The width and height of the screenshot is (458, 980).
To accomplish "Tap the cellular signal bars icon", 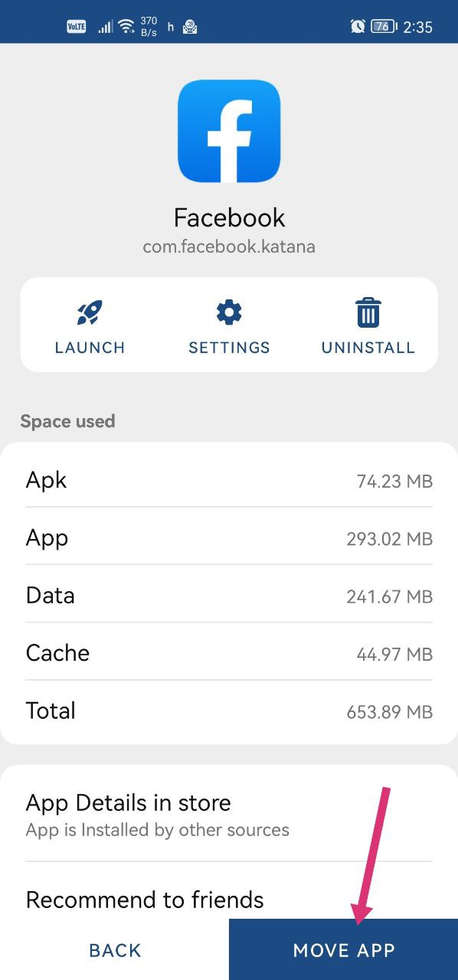I will [x=105, y=27].
